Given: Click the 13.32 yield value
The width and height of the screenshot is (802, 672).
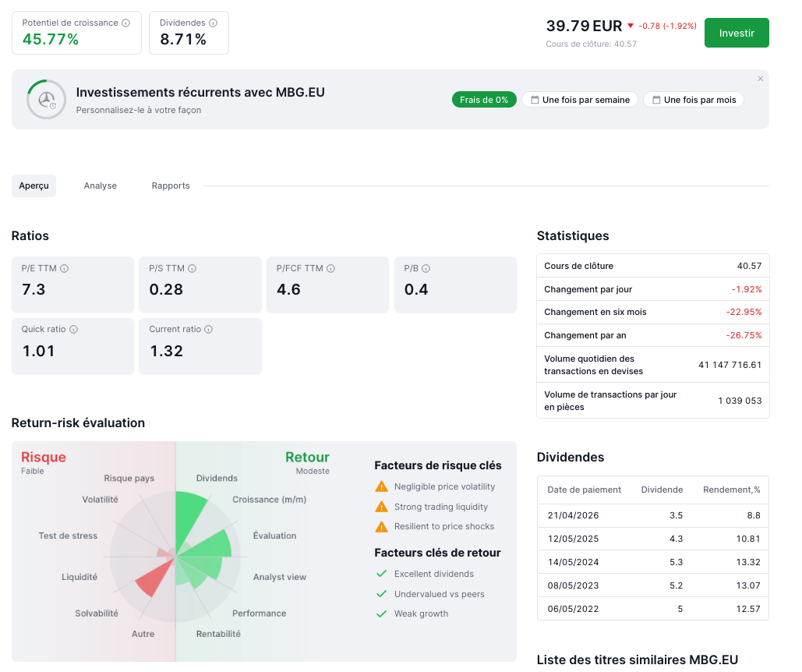Looking at the screenshot, I should [747, 562].
